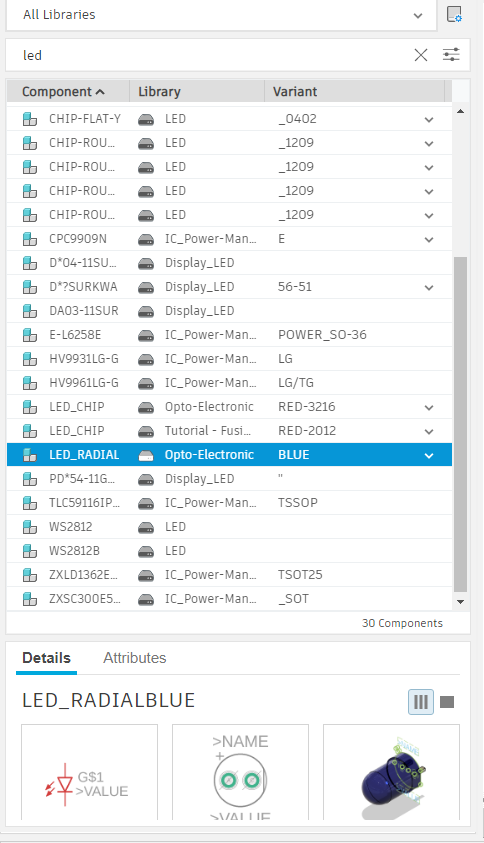Switch to Attributes tab
This screenshot has height=843, width=484.
(x=134, y=658)
